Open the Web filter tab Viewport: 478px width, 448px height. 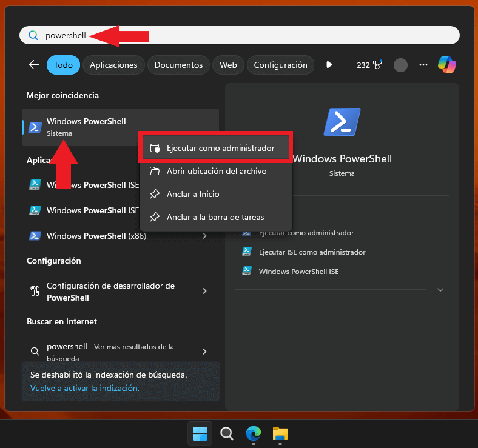point(228,65)
